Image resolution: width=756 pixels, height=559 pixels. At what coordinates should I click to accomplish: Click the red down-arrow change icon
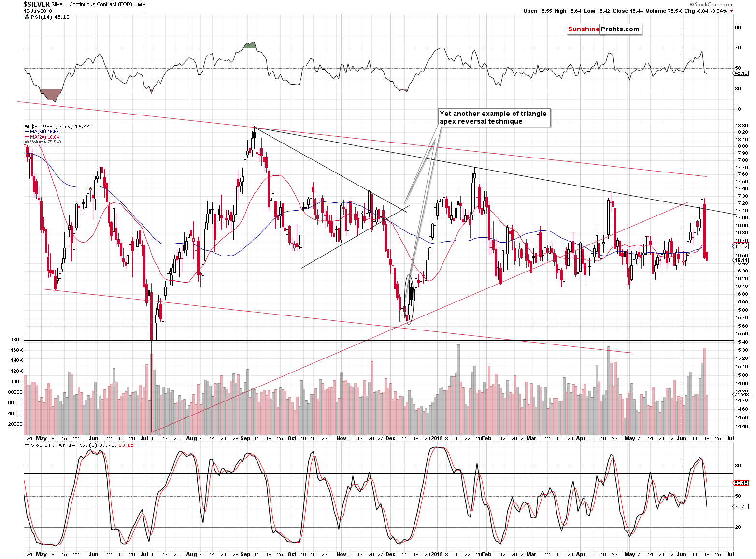pos(732,11)
